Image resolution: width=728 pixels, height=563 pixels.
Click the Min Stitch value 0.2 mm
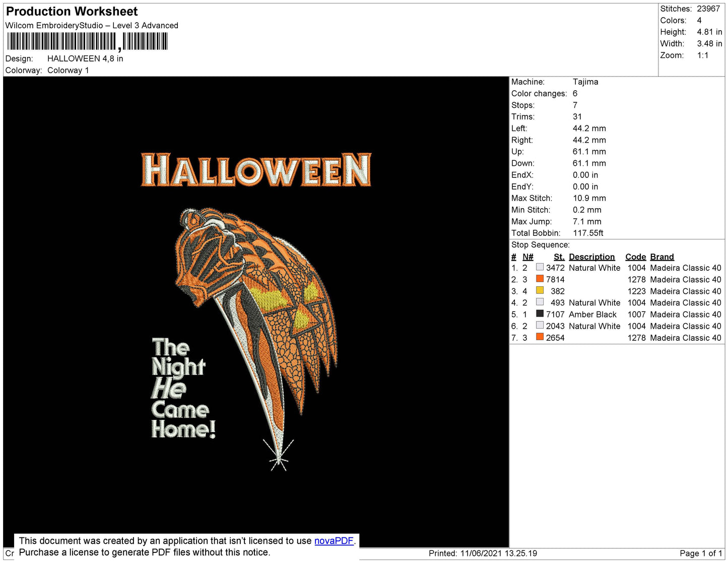587,210
